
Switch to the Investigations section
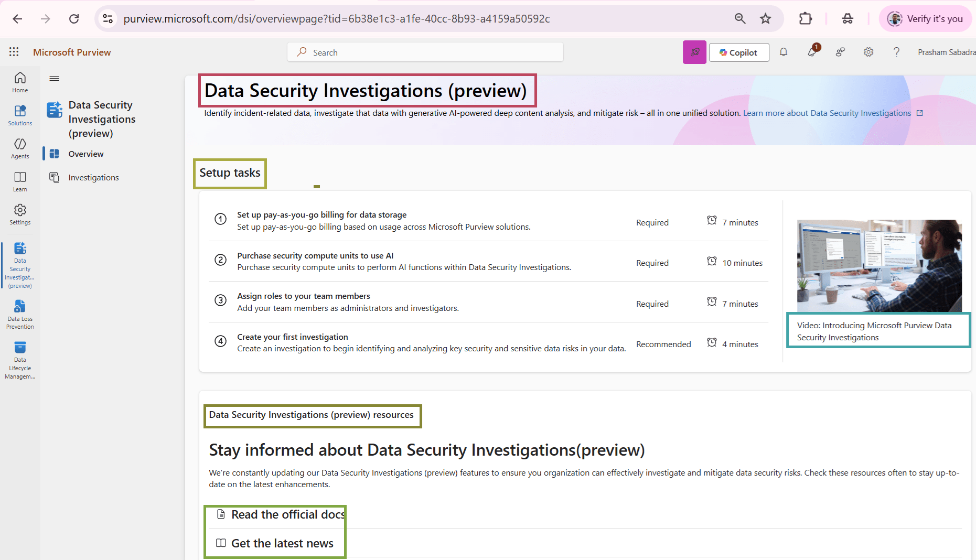[x=93, y=177]
